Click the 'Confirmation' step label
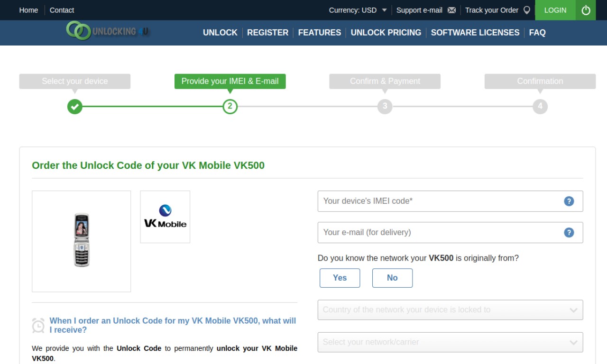The image size is (607, 364). tap(540, 81)
